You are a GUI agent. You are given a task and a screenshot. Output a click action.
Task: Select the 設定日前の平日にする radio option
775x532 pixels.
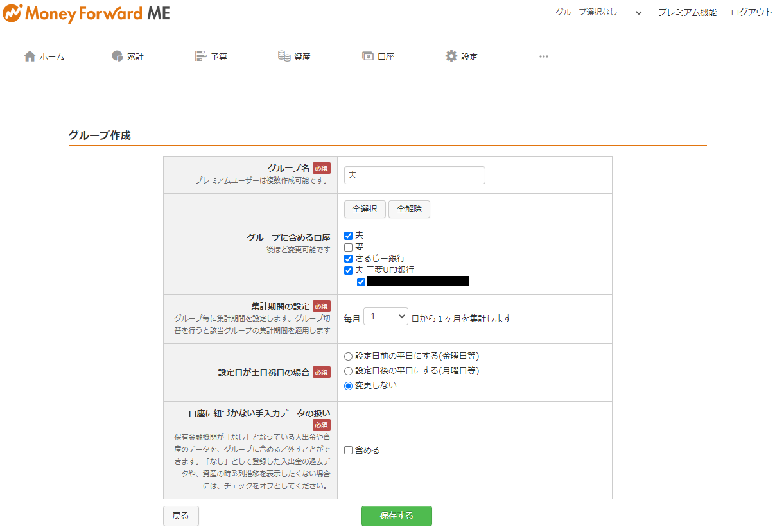click(347, 356)
